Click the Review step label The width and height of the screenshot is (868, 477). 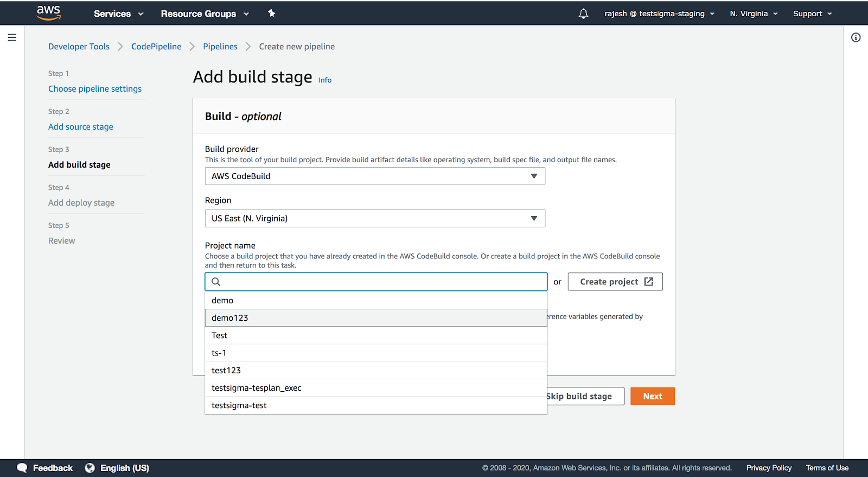tap(62, 241)
